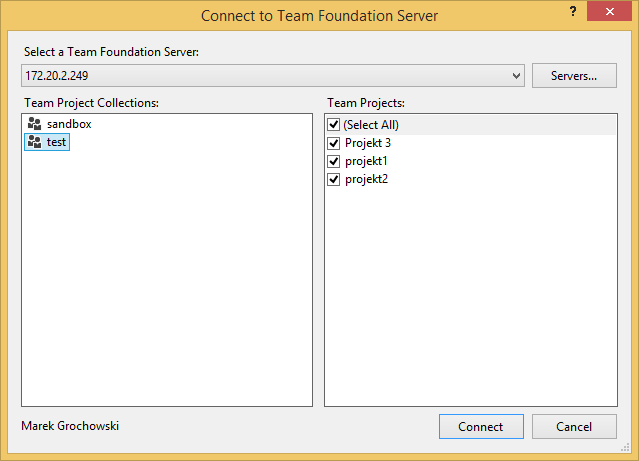
Task: Uncheck the projekt1 checkbox
Action: [x=334, y=161]
